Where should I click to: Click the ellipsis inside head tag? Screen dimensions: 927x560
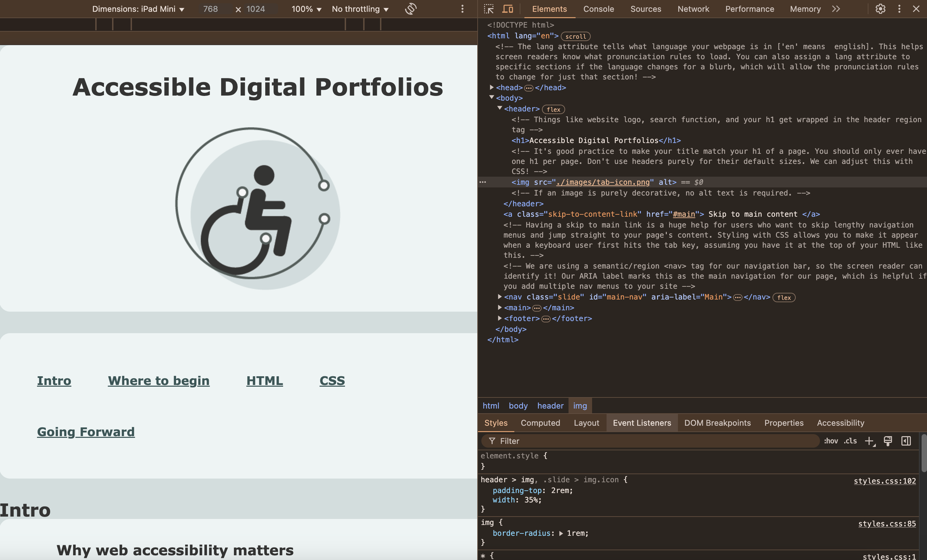pyautogui.click(x=528, y=88)
